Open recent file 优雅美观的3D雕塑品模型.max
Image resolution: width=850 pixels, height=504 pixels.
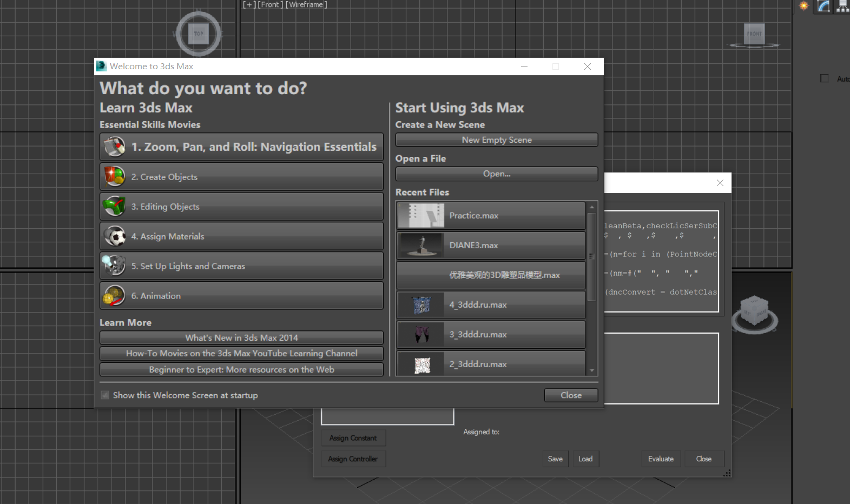tap(491, 275)
